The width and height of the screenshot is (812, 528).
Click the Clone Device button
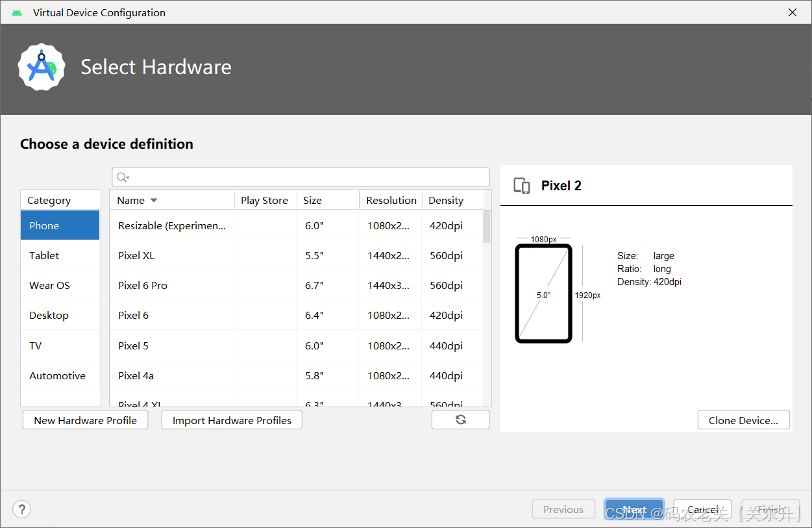pyautogui.click(x=744, y=420)
